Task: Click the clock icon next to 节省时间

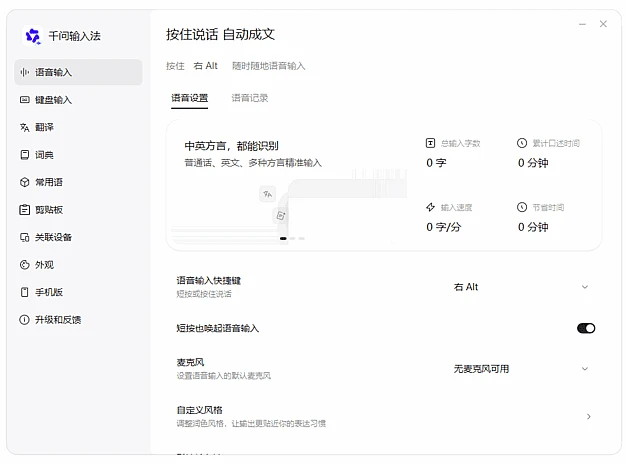Action: [522, 207]
